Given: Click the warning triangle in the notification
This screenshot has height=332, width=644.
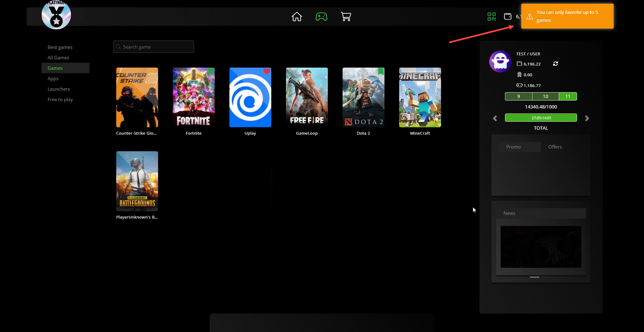Looking at the screenshot, I should pyautogui.click(x=530, y=16).
